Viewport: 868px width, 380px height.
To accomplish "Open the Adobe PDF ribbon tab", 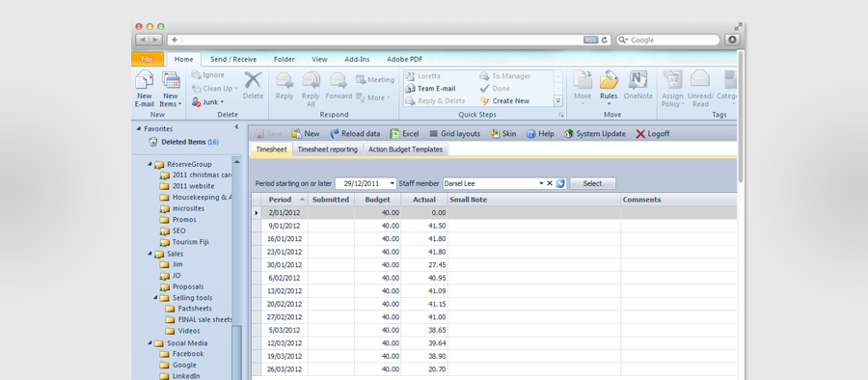I will point(405,59).
